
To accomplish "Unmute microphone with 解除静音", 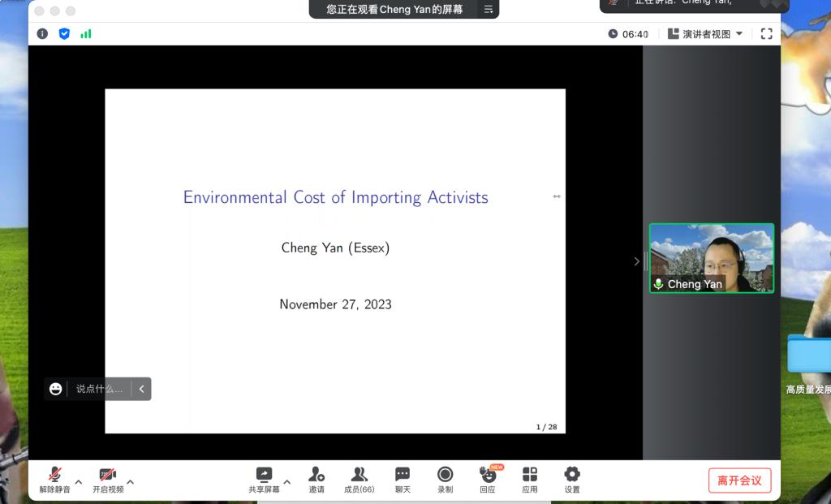I will 54,480.
